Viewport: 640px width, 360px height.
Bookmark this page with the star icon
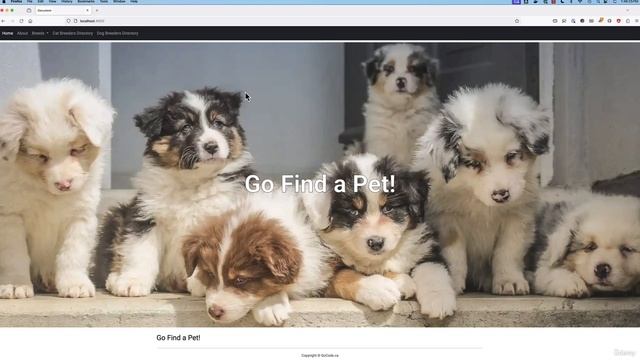pos(517,21)
